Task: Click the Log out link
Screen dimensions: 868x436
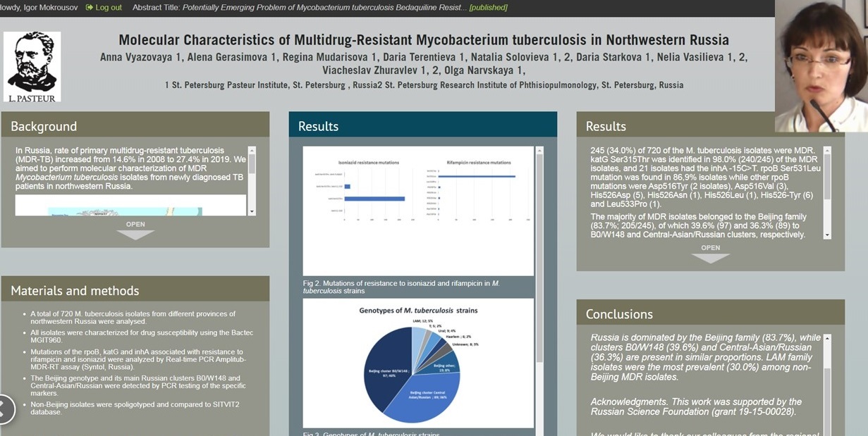Action: (109, 7)
